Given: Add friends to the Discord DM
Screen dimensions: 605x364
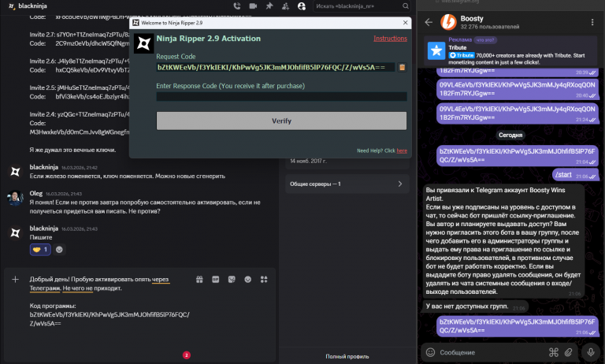Looking at the screenshot, I should (x=285, y=6).
